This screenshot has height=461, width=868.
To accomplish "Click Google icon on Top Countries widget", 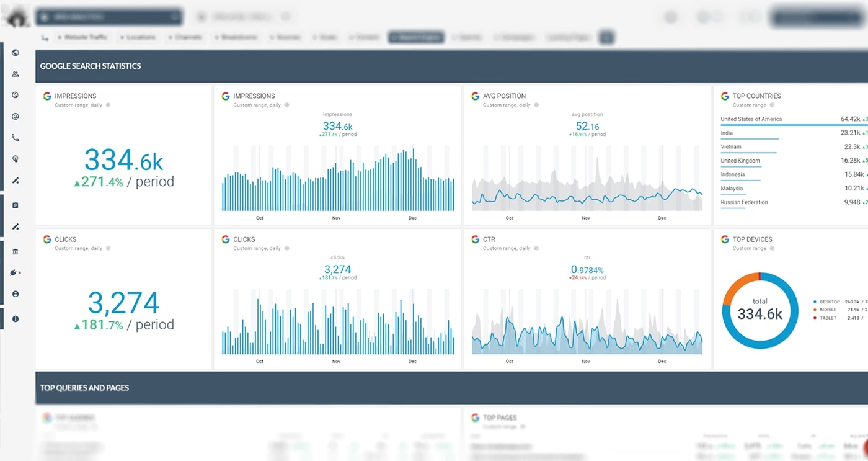I will (725, 96).
